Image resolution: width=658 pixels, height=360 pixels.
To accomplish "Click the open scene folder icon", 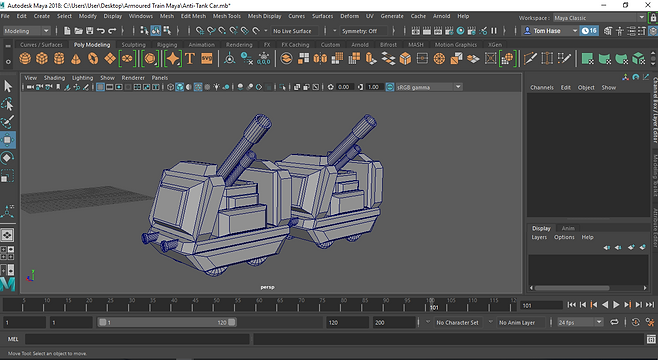I will pos(78,31).
